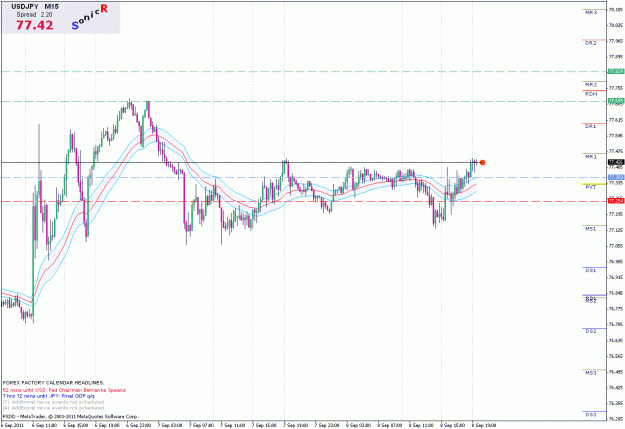This screenshot has width=625, height=429.
Task: Click the DR1 pivot level label
Action: click(591, 126)
